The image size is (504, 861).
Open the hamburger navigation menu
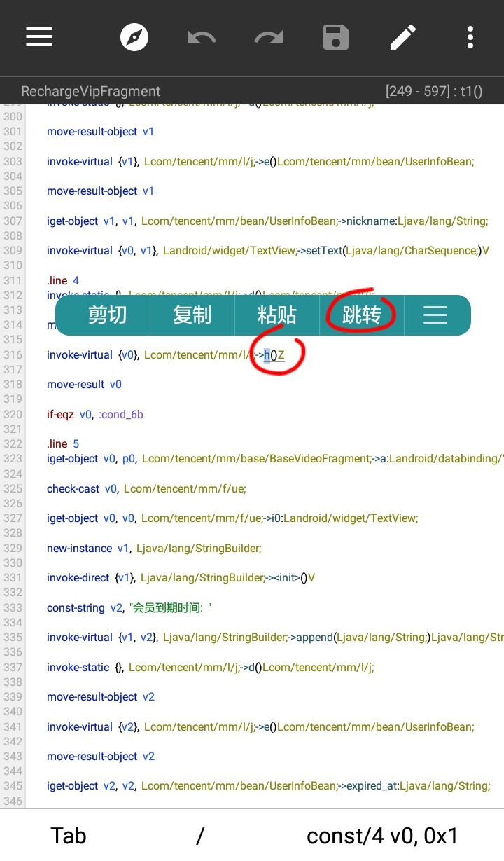[x=39, y=37]
